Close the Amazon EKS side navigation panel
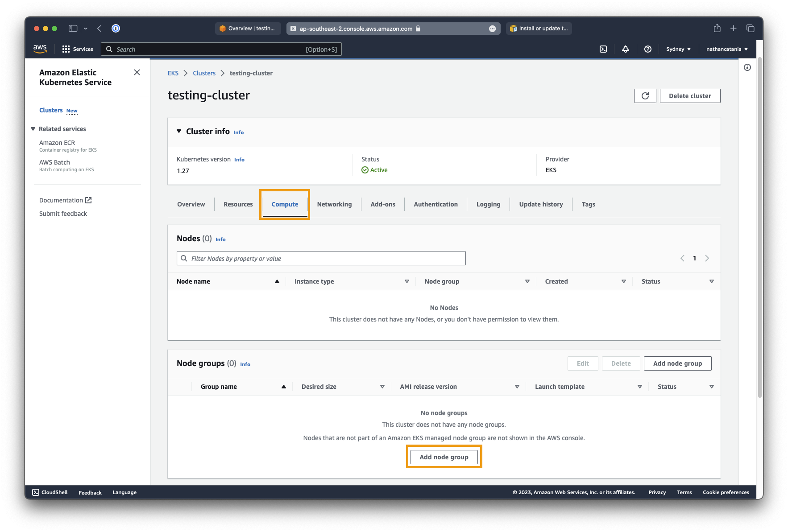788x532 pixels. pyautogui.click(x=137, y=72)
